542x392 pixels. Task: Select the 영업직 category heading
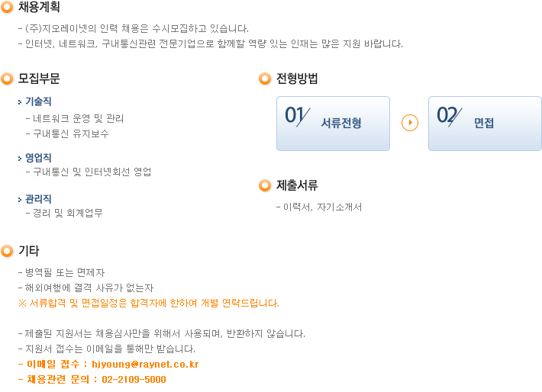(x=38, y=158)
